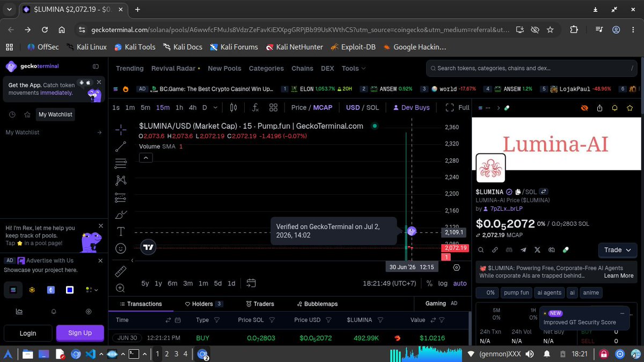The image size is (644, 362).
Task: Collapse the left sidebar panel icon
Action: pos(96,67)
